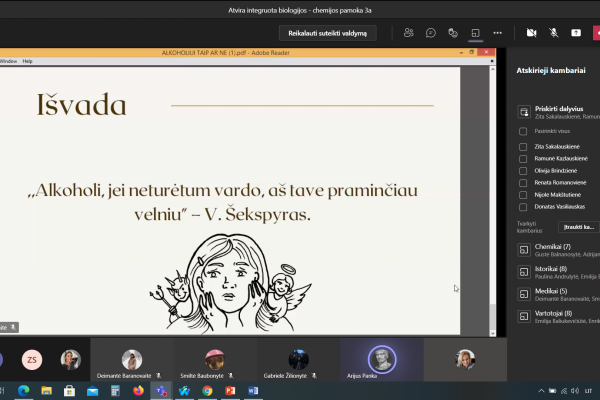Viewport: 600px width, 400px height.
Task: Click the Priskirti dalyvius label
Action: pos(559,109)
